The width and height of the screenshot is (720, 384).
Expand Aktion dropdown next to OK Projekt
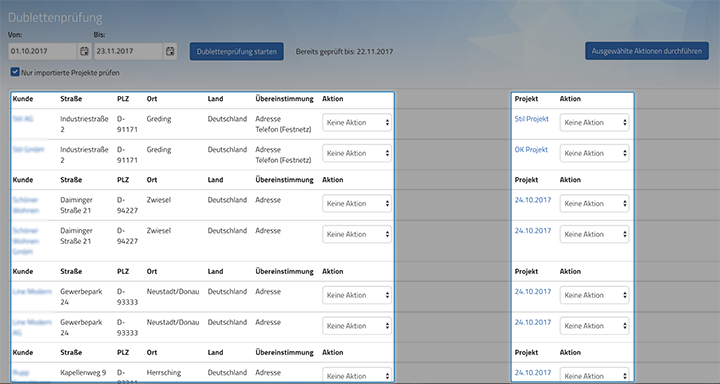point(594,153)
